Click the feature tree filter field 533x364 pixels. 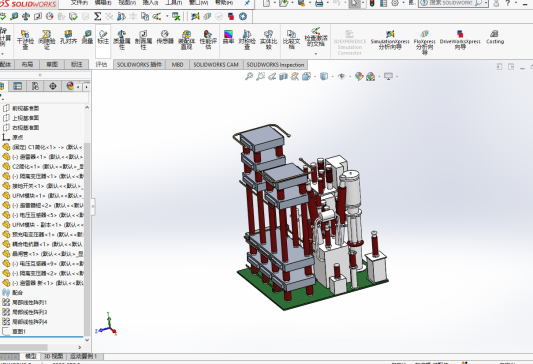45,98
